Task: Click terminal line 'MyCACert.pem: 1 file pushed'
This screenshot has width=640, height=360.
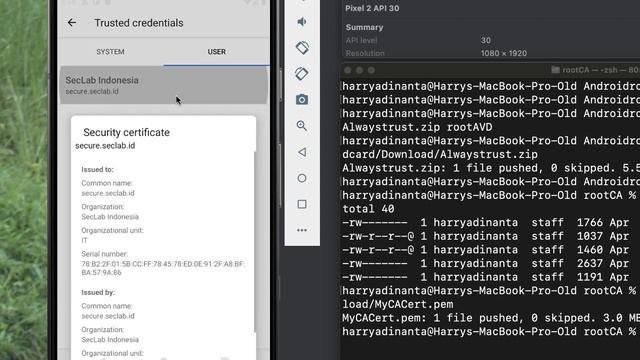Action: (491, 318)
